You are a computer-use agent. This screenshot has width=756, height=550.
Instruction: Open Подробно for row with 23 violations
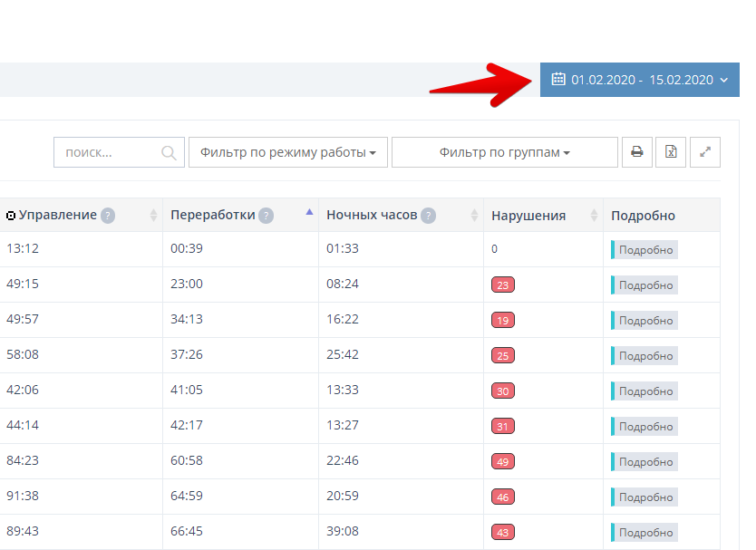click(645, 285)
